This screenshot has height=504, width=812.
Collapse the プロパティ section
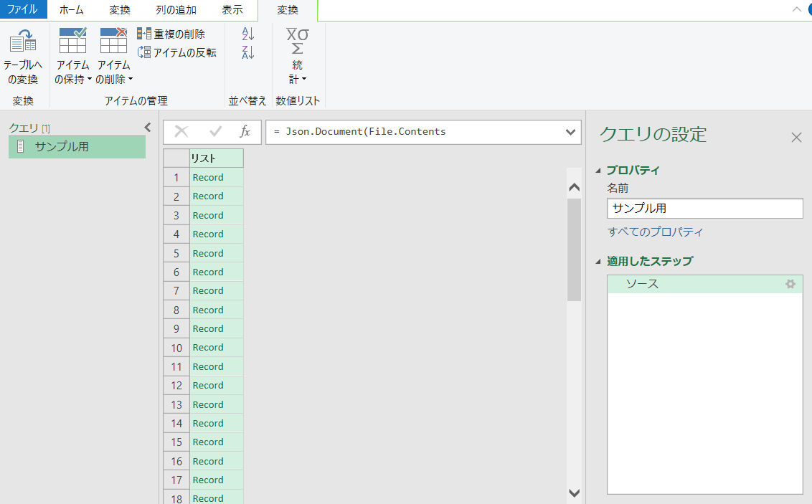[x=598, y=171]
